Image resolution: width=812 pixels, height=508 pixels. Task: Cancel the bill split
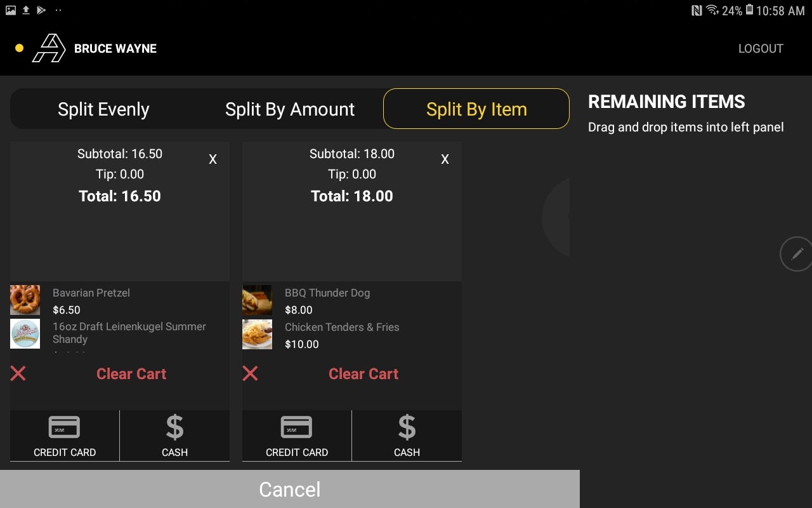[x=289, y=489]
